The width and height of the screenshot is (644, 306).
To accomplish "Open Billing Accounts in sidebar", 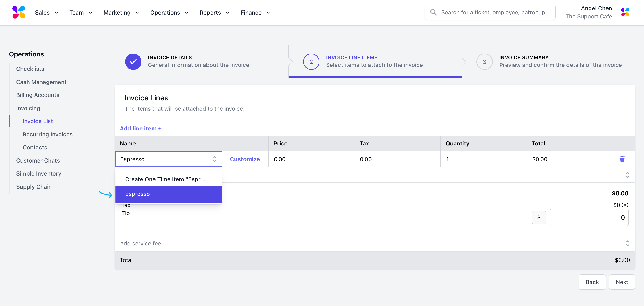I will pos(38,95).
